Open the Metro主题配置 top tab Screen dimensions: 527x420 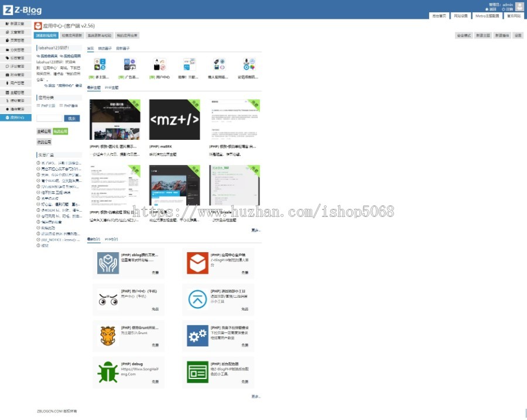(487, 16)
